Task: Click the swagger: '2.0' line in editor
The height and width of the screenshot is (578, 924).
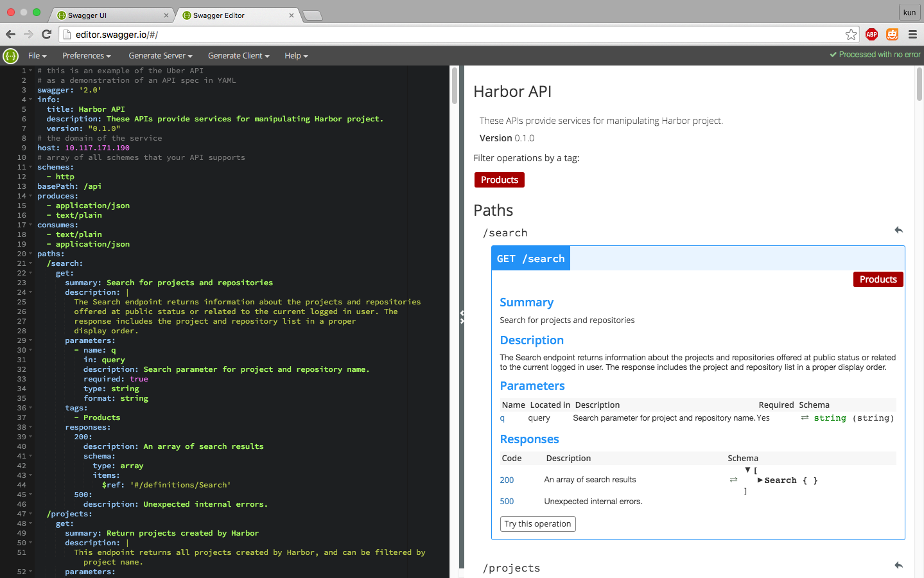Action: (69, 90)
